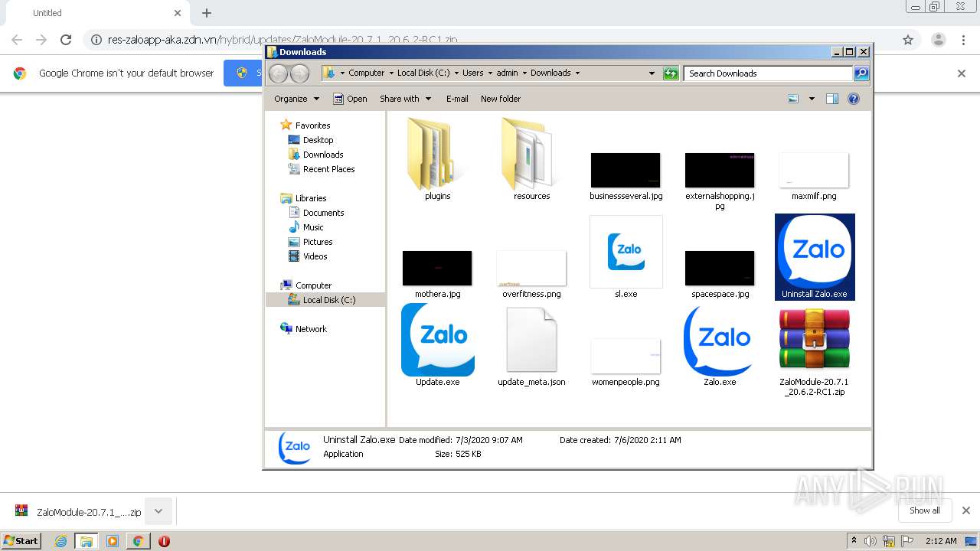Image resolution: width=980 pixels, height=551 pixels.
Task: Select ZaloModule zip archive icon
Action: point(814,340)
